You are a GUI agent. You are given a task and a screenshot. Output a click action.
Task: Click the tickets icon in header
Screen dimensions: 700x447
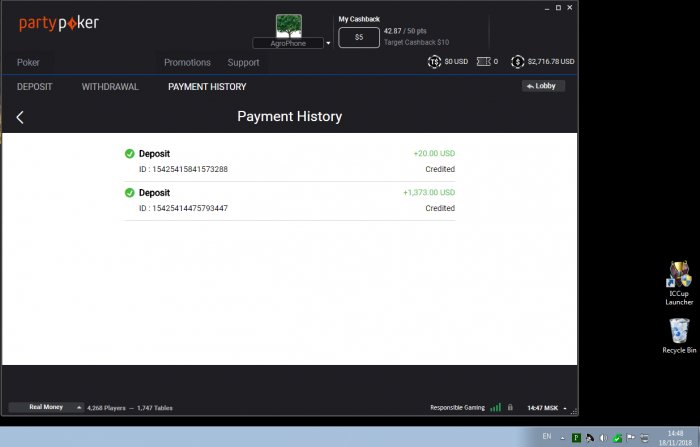[x=484, y=62]
